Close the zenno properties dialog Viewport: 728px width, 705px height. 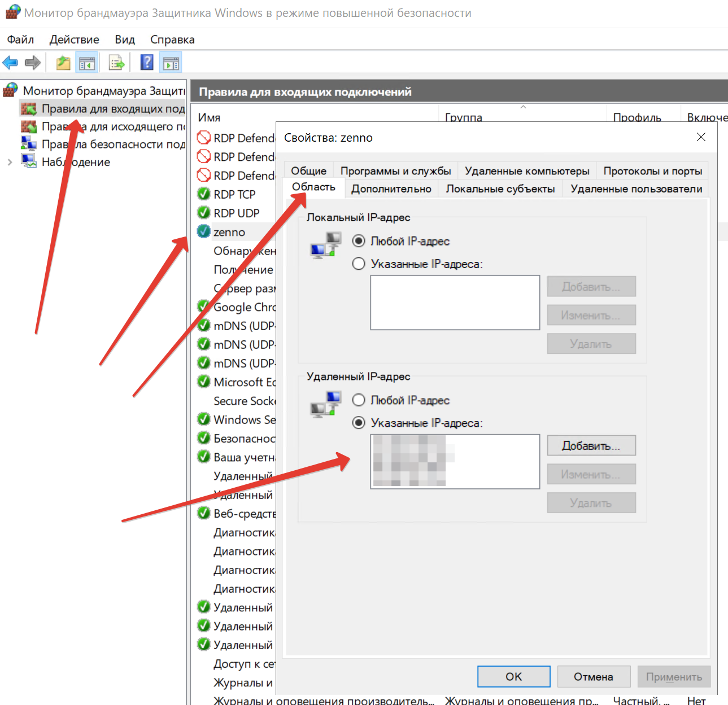[x=701, y=137]
